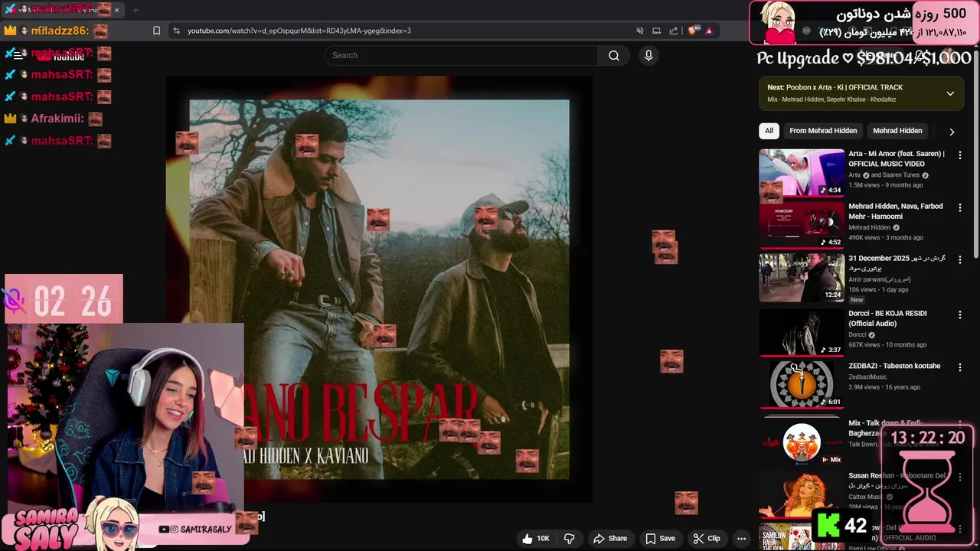Open options menu for Arta - Mi Amor

pyautogui.click(x=959, y=155)
